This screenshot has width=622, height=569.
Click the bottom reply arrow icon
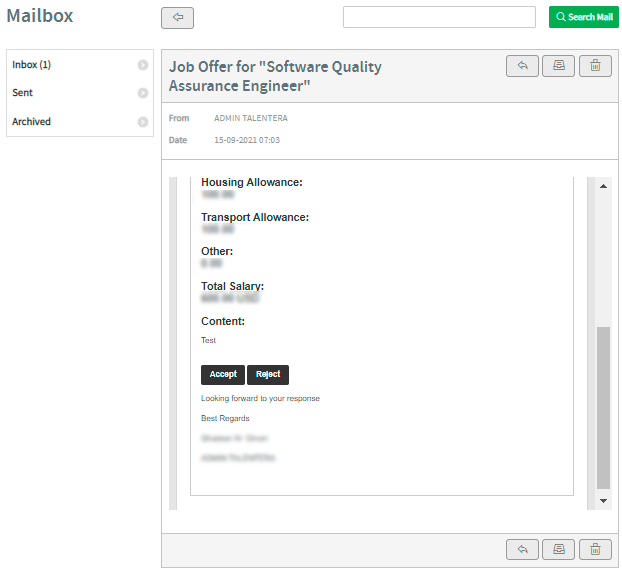pos(521,549)
